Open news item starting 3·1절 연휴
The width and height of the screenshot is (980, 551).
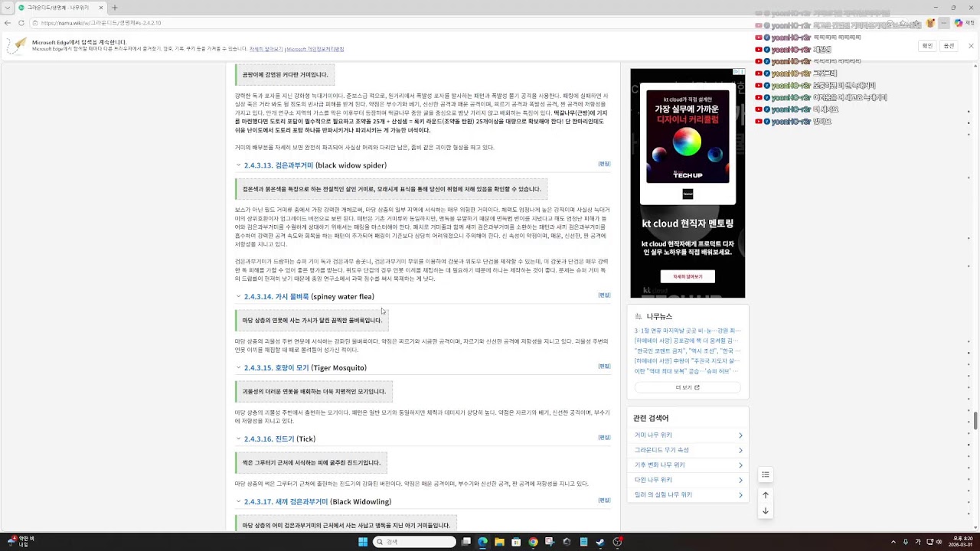tap(688, 331)
